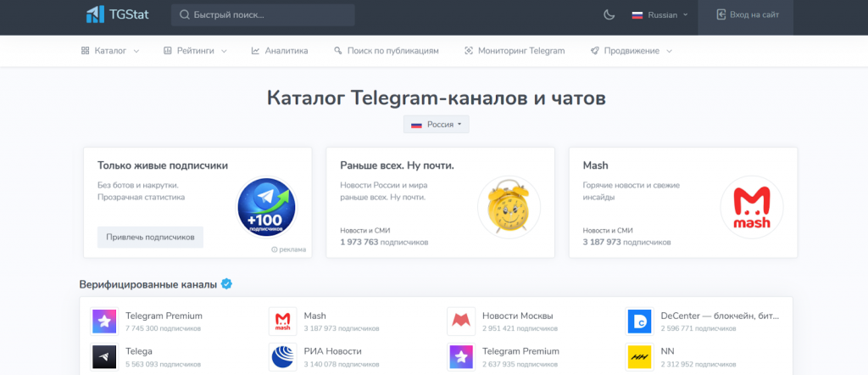
Task: Click the Russian flag in header
Action: pos(637,15)
